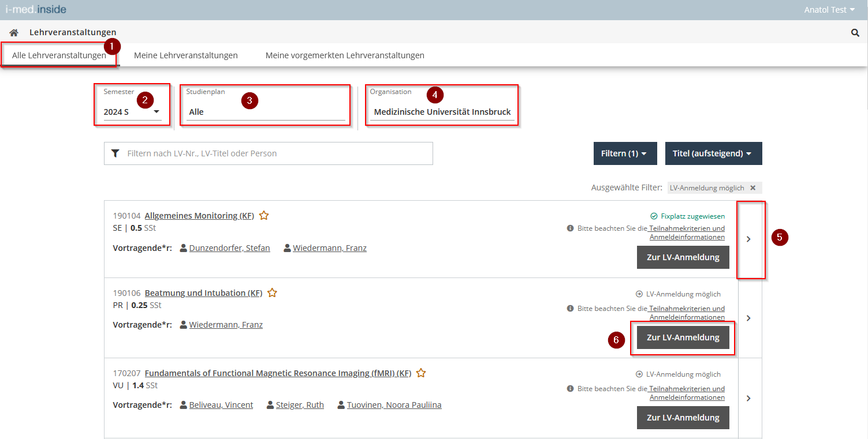Click info icon in Fundamentals fMRI row
The image size is (868, 439).
[571, 389]
